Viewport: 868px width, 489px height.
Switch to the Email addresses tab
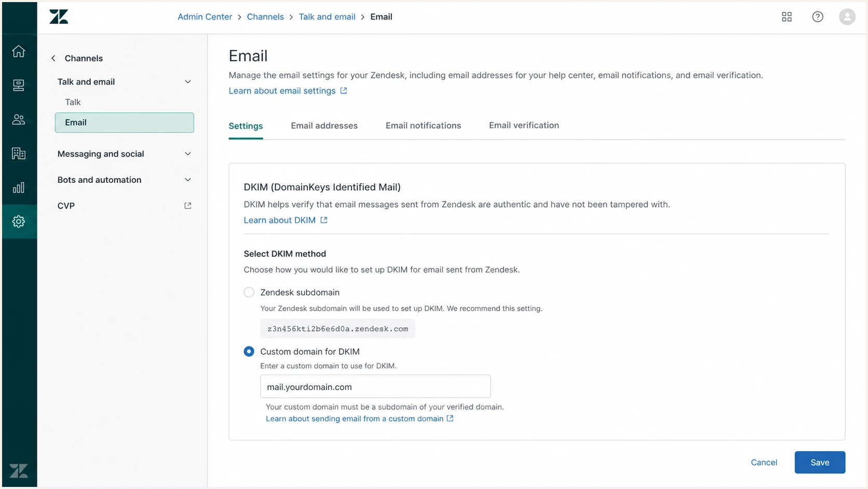[324, 125]
